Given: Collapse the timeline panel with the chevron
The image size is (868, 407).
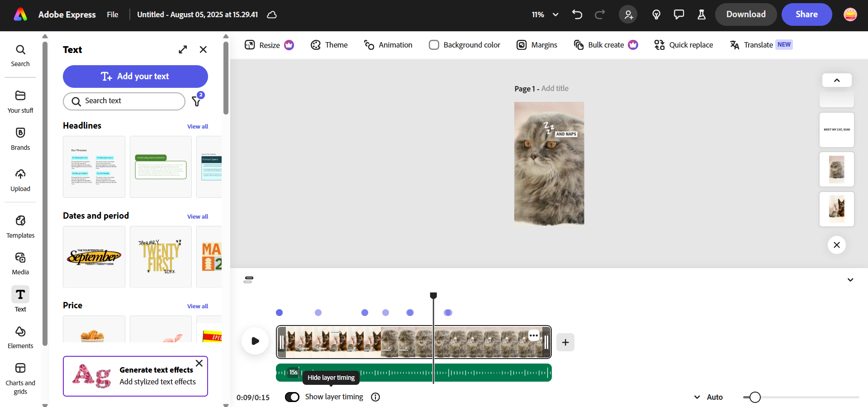Looking at the screenshot, I should pos(850,280).
